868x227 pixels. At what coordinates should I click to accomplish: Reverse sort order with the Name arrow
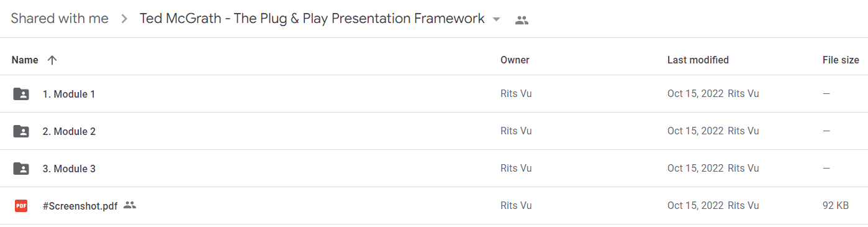[x=52, y=60]
